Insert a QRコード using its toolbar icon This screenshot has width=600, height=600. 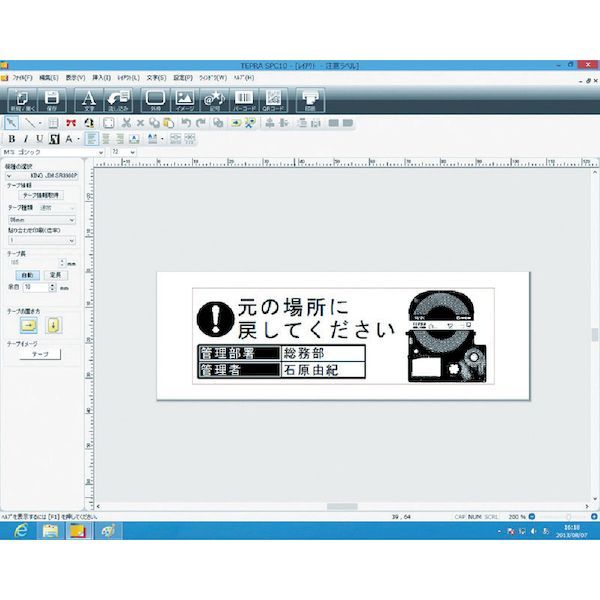[274, 99]
